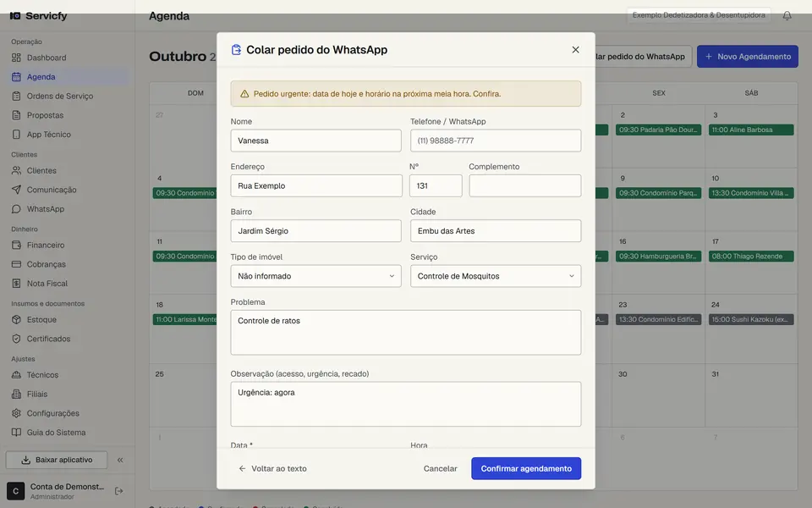Click the Baixar aplicativo button

[x=57, y=460]
